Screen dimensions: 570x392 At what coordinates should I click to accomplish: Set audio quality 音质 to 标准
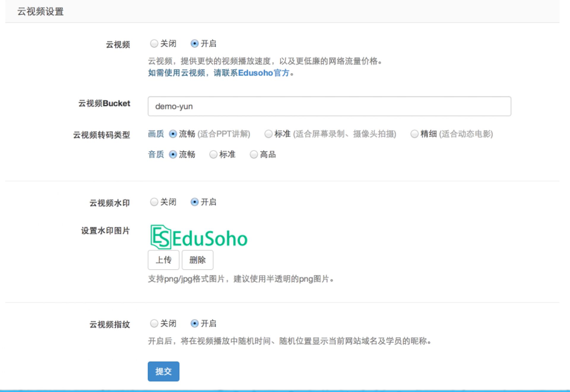tap(213, 154)
